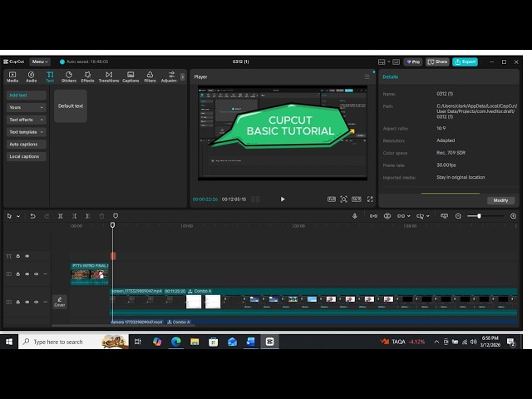Select the red text clip on the text track
This screenshot has width=532, height=399.
pos(113,256)
